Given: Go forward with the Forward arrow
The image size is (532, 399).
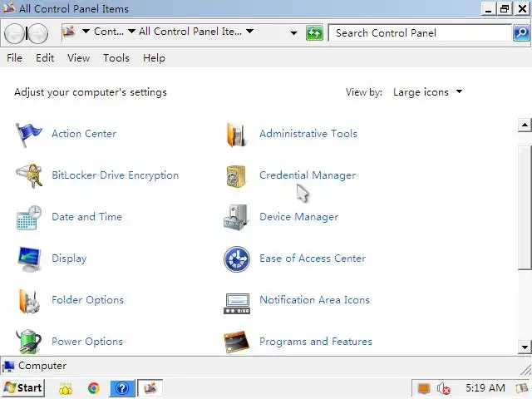Looking at the screenshot, I should pyautogui.click(x=37, y=33).
